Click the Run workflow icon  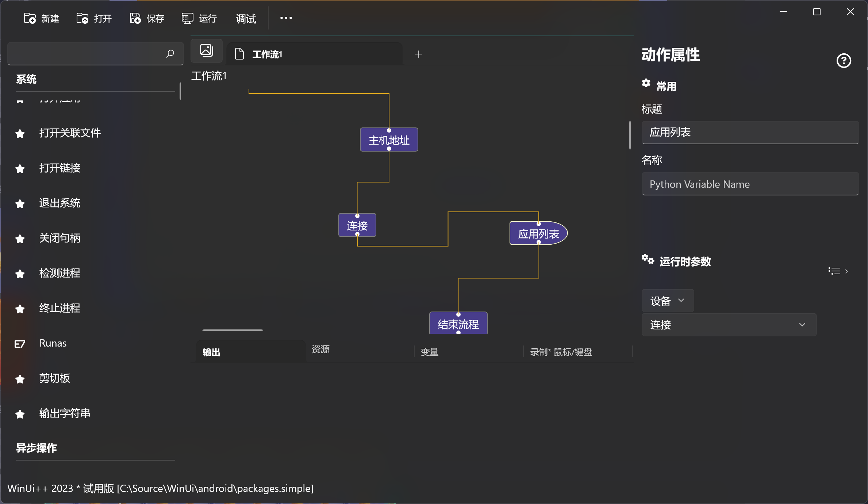click(187, 18)
